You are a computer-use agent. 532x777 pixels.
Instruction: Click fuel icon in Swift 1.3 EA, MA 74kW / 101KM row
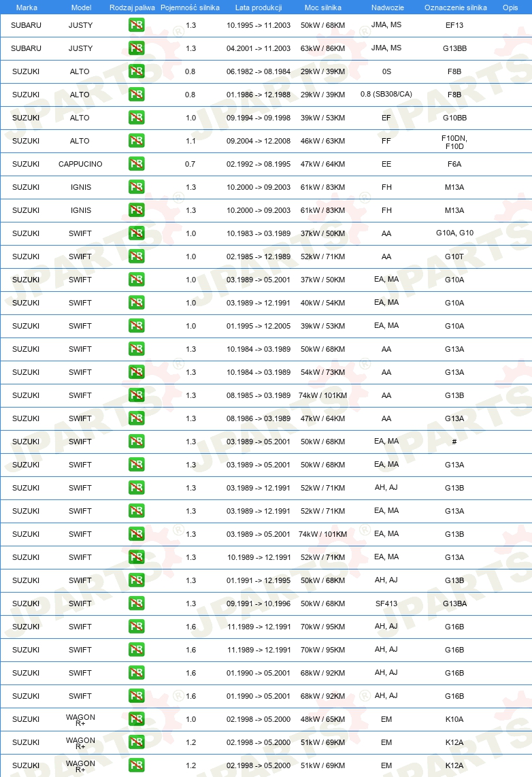pos(136,533)
